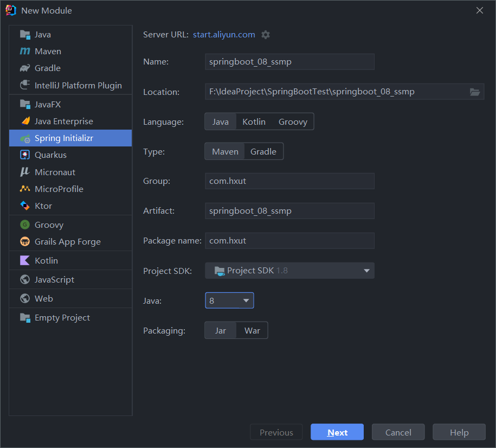
Task: Click the Name input field
Action: tap(290, 62)
